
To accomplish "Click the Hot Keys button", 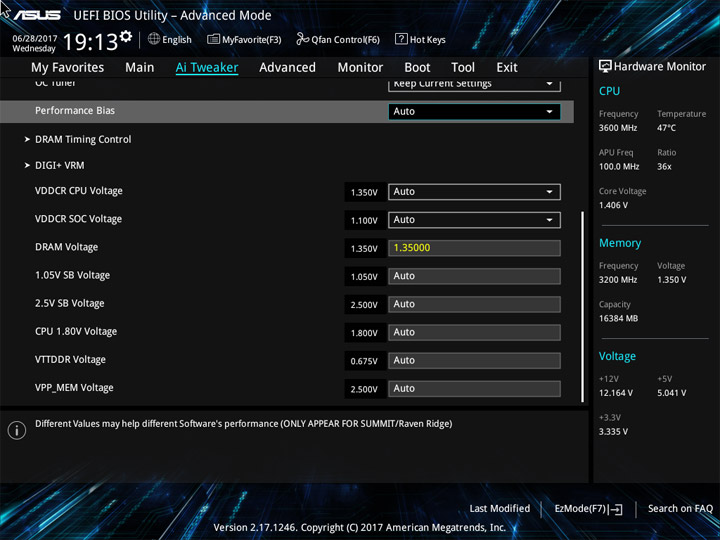I will tap(420, 39).
